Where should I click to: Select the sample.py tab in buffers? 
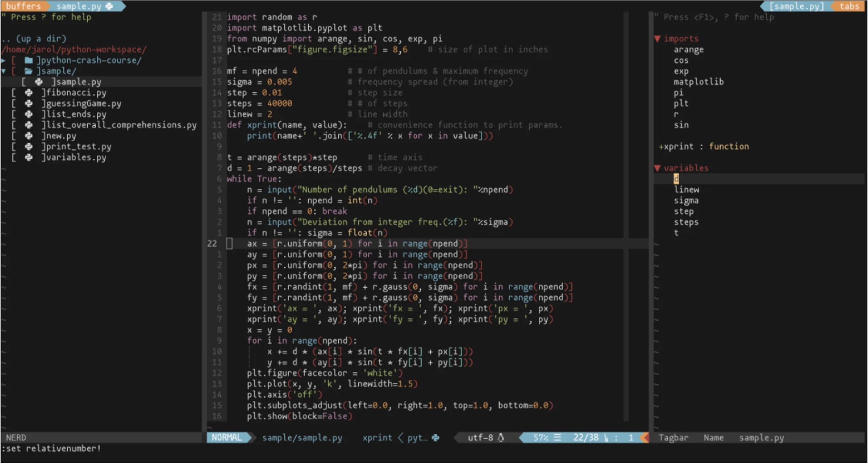coord(81,4)
